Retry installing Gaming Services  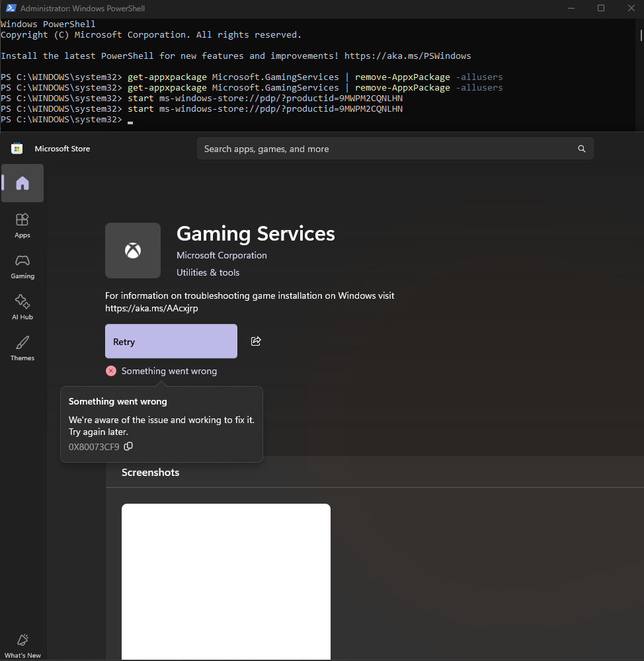(171, 341)
